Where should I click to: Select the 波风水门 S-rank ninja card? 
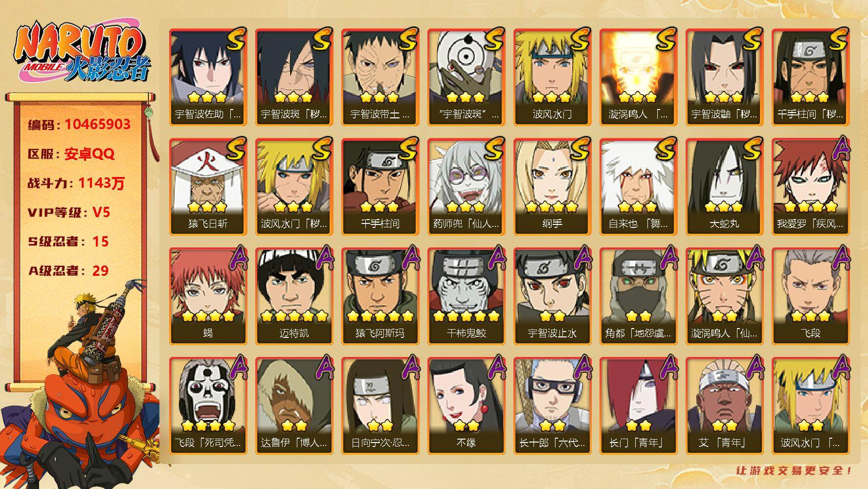(552, 77)
